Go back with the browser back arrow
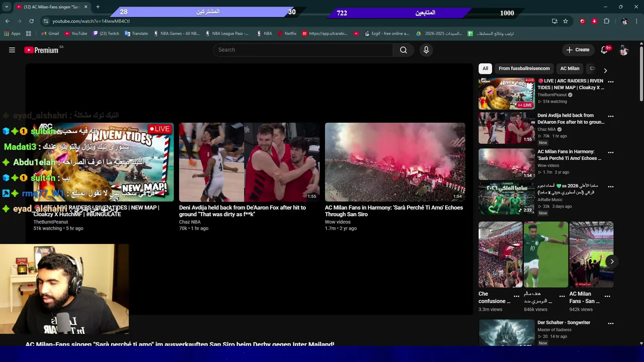Image resolution: width=644 pixels, height=362 pixels. [7, 21]
